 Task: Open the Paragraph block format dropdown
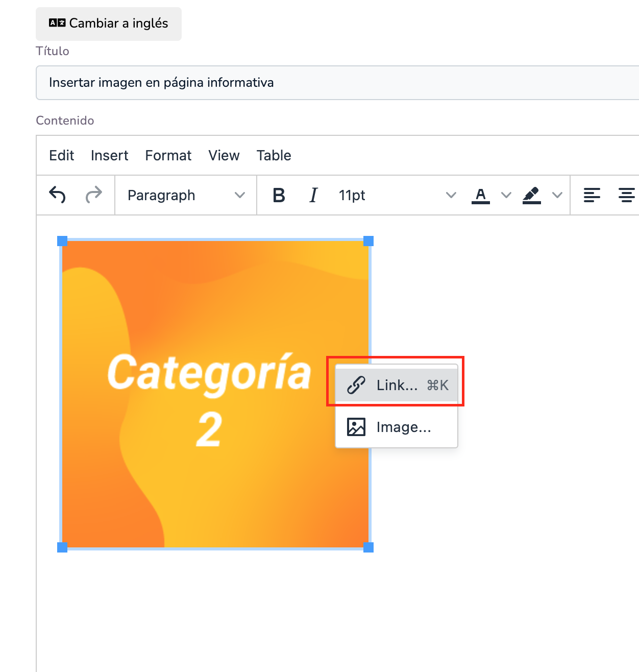click(x=186, y=195)
